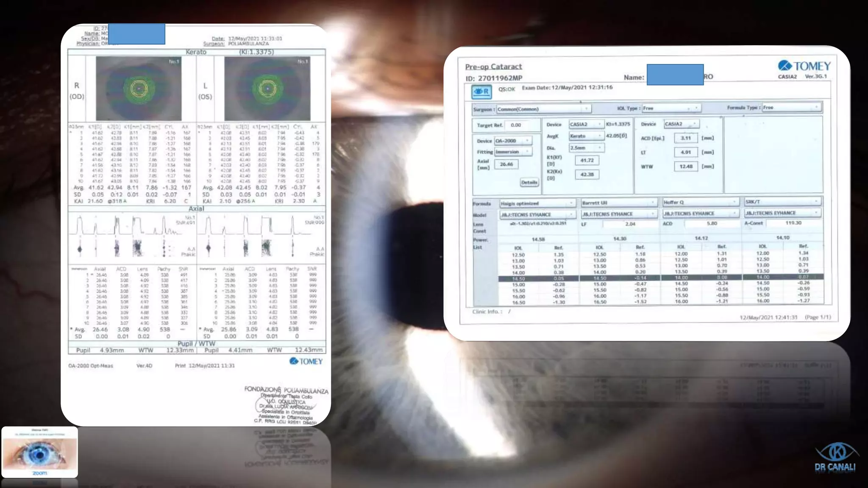This screenshot has height=488, width=868.
Task: Click the Pre-op Cataract title link
Action: pyautogui.click(x=493, y=67)
